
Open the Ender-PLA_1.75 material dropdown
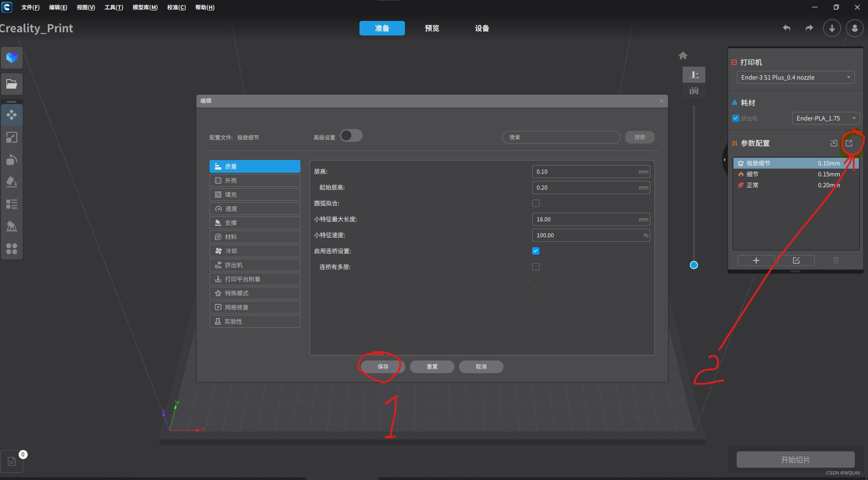click(x=826, y=118)
